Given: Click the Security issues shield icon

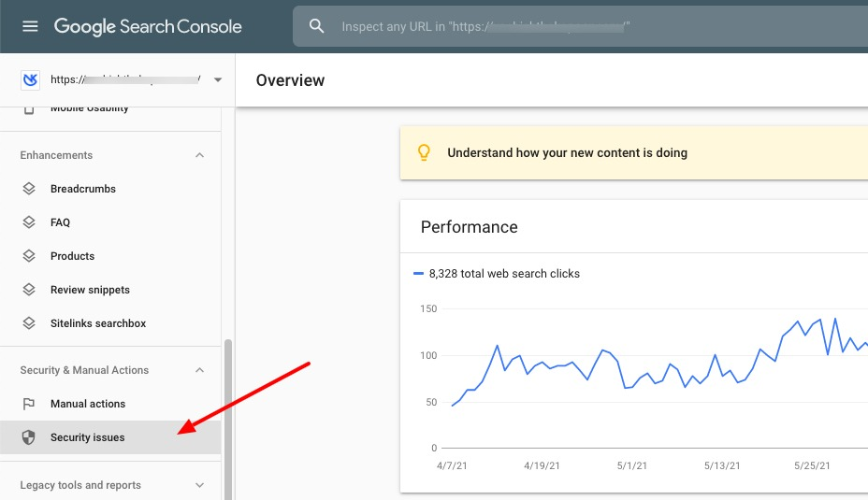Looking at the screenshot, I should [x=28, y=437].
